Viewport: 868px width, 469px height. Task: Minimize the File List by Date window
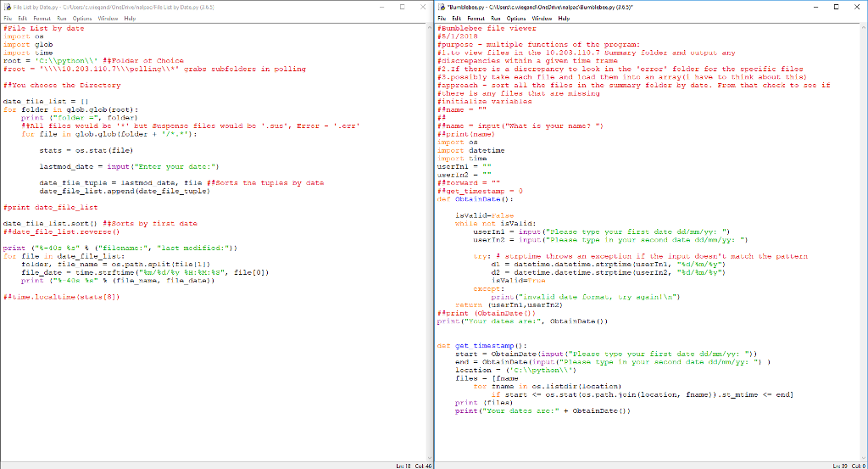(382, 7)
